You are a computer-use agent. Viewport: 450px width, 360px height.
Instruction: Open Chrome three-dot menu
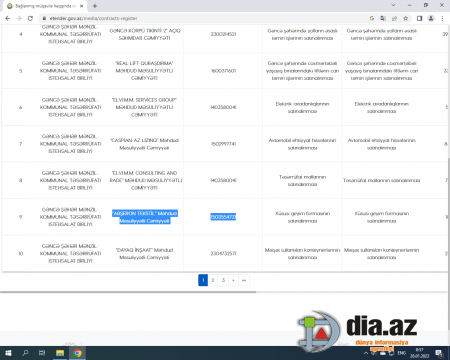(x=442, y=18)
